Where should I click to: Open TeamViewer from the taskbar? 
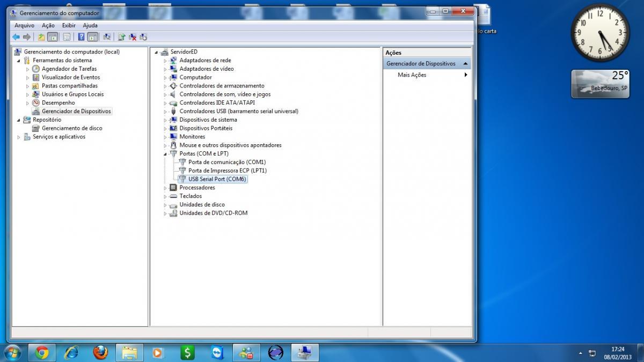(x=216, y=352)
